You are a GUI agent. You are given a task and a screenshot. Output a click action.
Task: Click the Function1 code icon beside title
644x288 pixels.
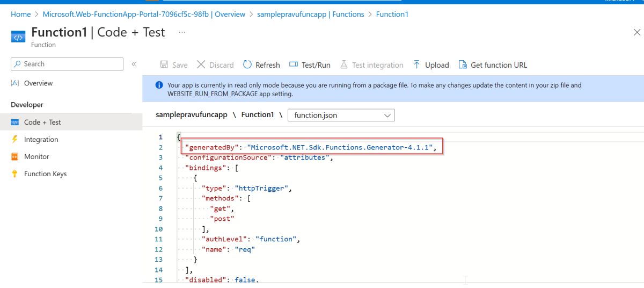[18, 37]
